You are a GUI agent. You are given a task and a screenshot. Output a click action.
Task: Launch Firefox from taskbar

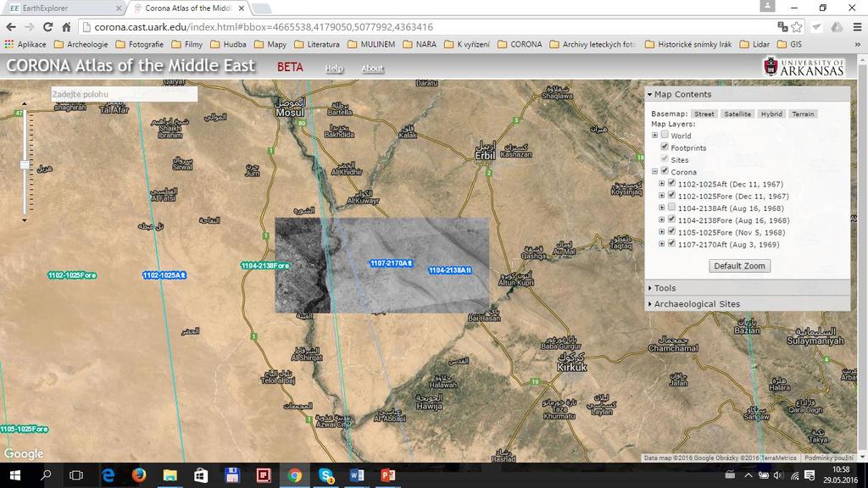[139, 475]
